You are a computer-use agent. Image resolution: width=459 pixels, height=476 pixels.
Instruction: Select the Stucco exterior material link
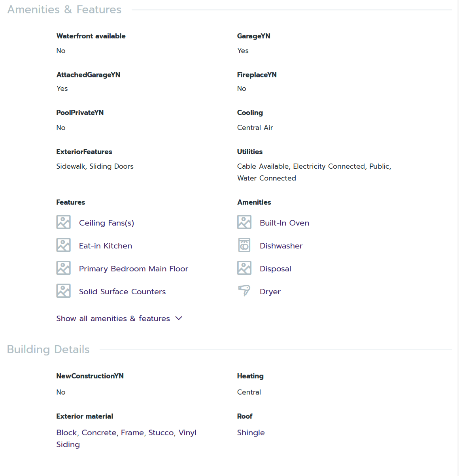[x=161, y=433]
